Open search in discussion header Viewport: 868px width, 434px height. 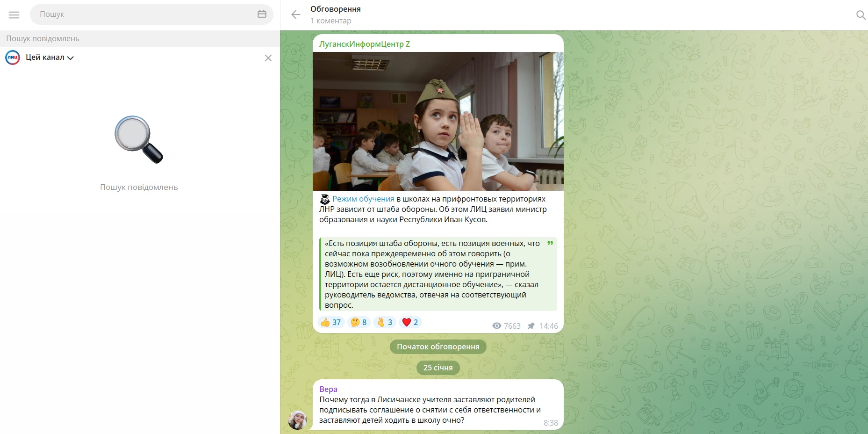(x=861, y=15)
